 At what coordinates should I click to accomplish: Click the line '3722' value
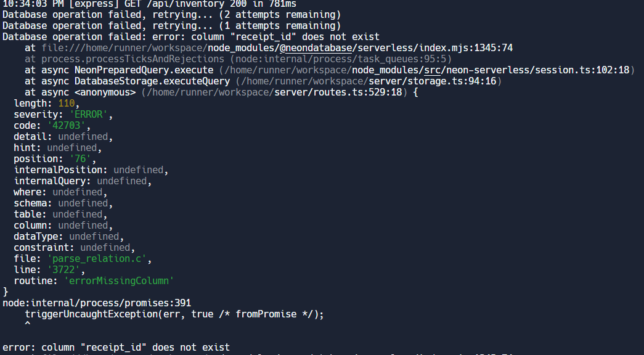pos(58,270)
